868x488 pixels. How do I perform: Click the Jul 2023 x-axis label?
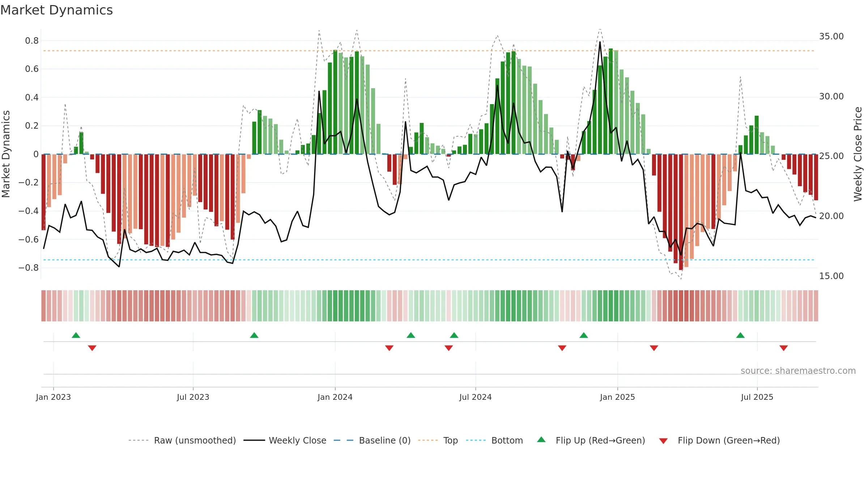pyautogui.click(x=193, y=397)
